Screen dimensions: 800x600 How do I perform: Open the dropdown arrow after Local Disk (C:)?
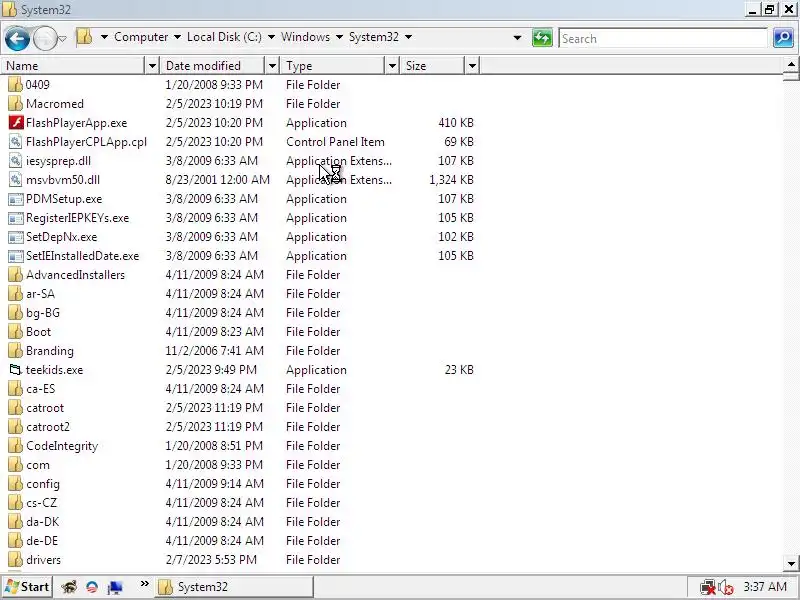click(271, 37)
